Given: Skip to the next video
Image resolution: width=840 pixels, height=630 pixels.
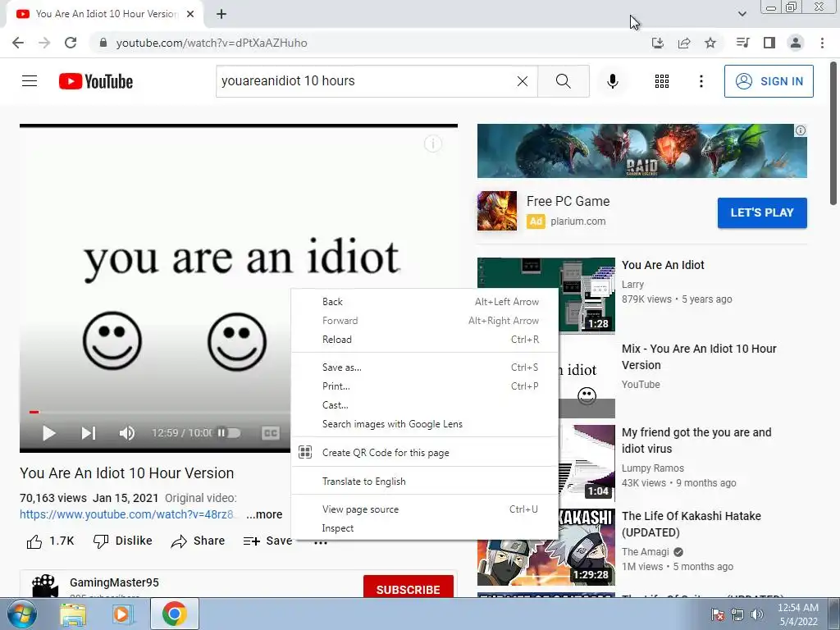Looking at the screenshot, I should click(89, 433).
